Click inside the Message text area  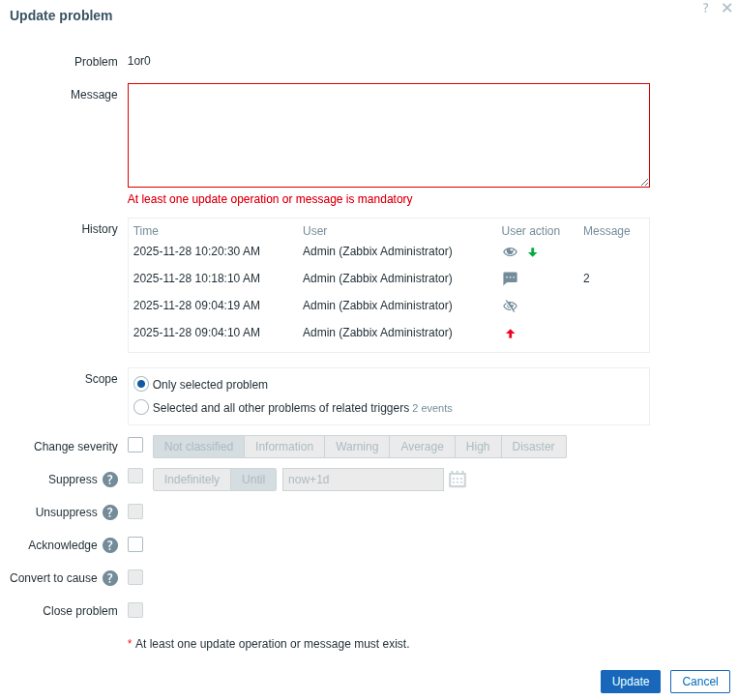pos(388,135)
